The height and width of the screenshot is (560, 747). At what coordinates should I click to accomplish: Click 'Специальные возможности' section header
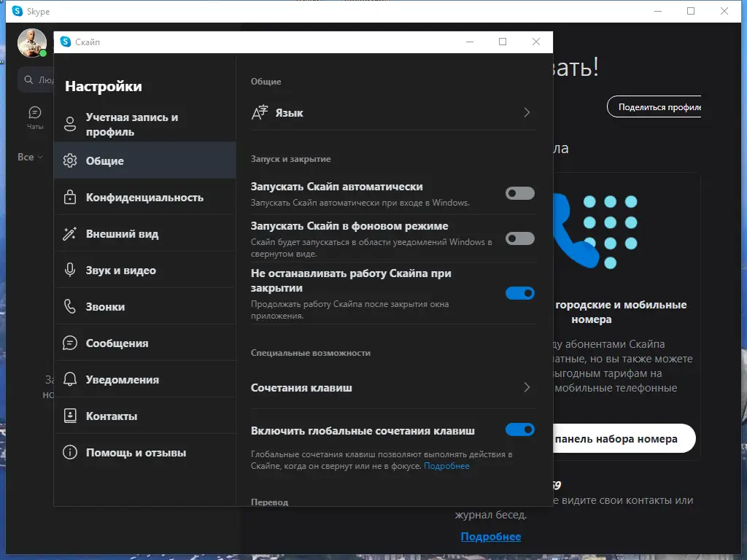[311, 353]
